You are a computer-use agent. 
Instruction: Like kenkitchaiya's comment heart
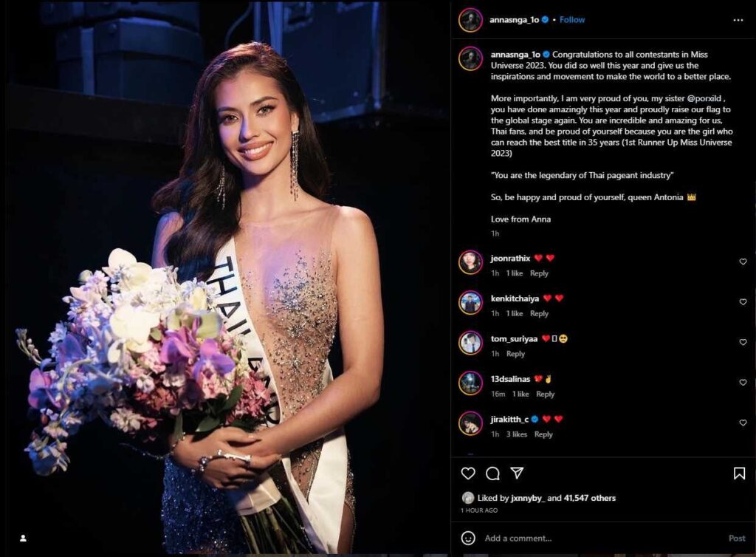pyautogui.click(x=743, y=301)
